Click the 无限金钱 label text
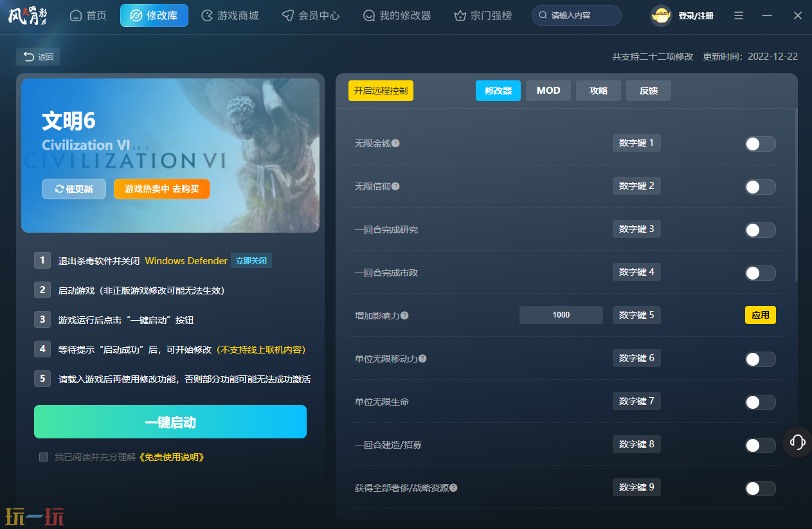Viewport: 812px width, 529px height. [373, 143]
